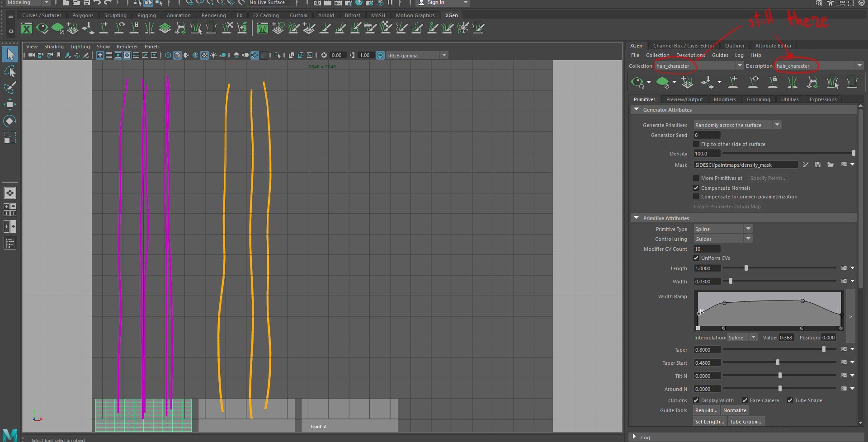Click the Add Guide tool icon

pos(733,82)
